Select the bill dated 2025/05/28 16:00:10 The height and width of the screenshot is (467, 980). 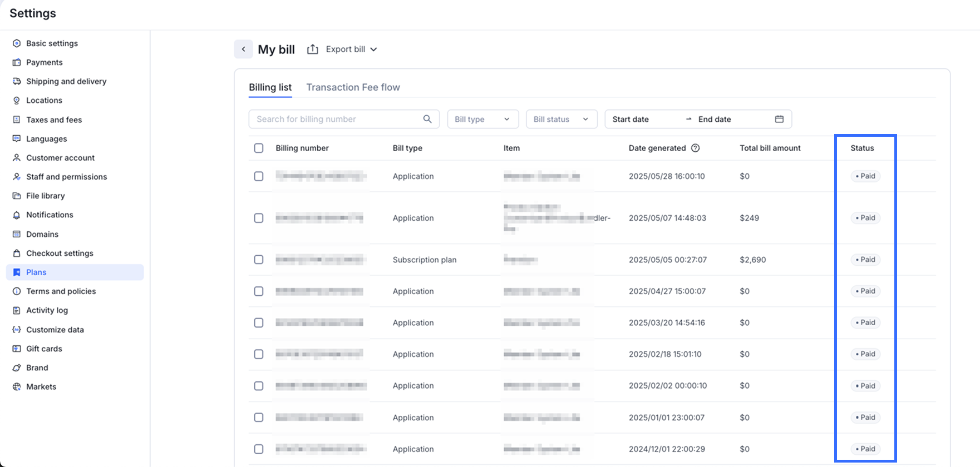coord(259,176)
